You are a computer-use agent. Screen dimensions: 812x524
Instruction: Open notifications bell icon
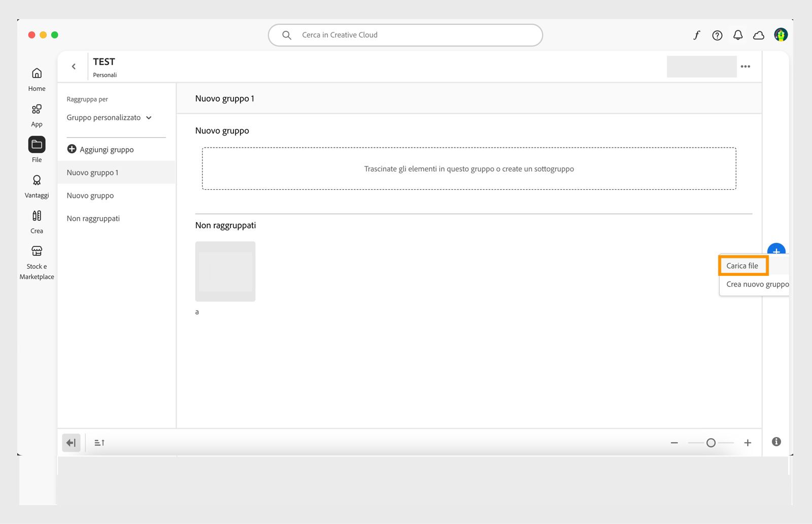coord(738,35)
